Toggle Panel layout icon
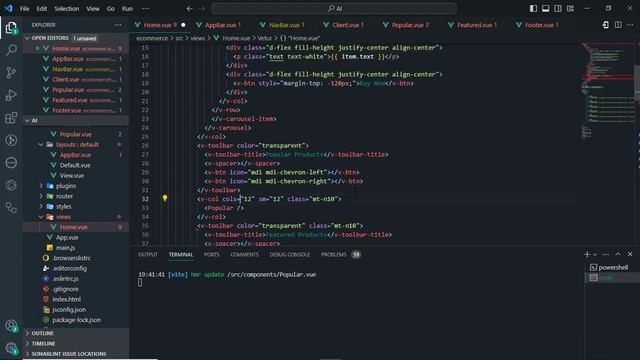640x360 pixels. click(x=545, y=8)
